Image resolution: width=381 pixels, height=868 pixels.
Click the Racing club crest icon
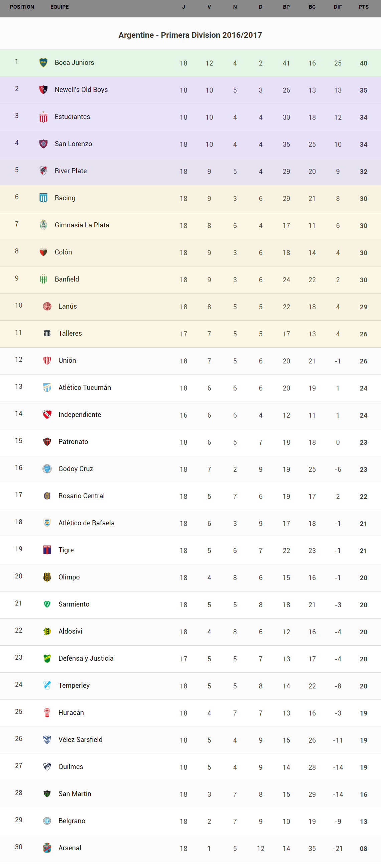43,198
